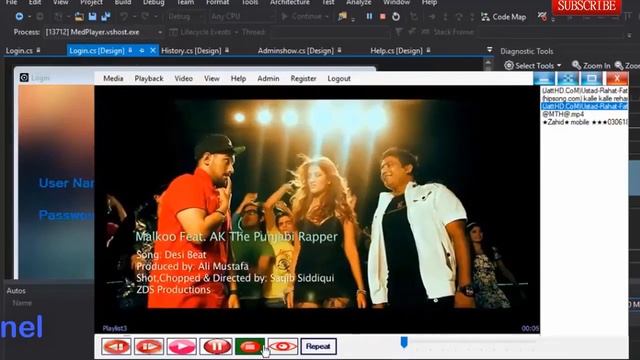The image size is (640, 360).
Task: Switch to the Adminshow.cs [Design] tab
Action: [x=296, y=51]
